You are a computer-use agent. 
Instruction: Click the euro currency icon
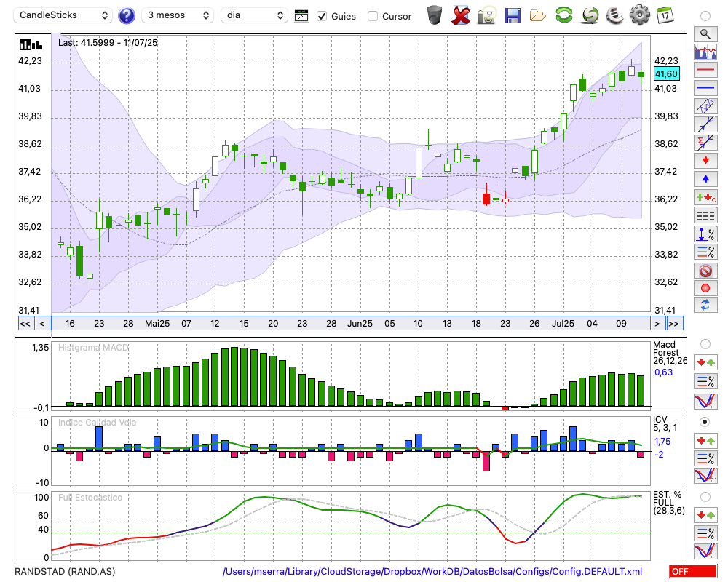[614, 15]
